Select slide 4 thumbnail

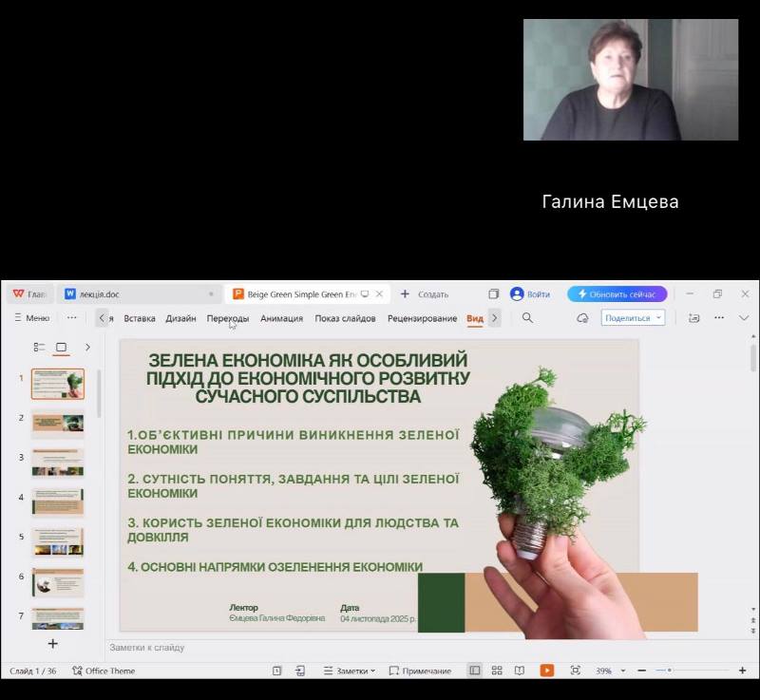point(58,502)
